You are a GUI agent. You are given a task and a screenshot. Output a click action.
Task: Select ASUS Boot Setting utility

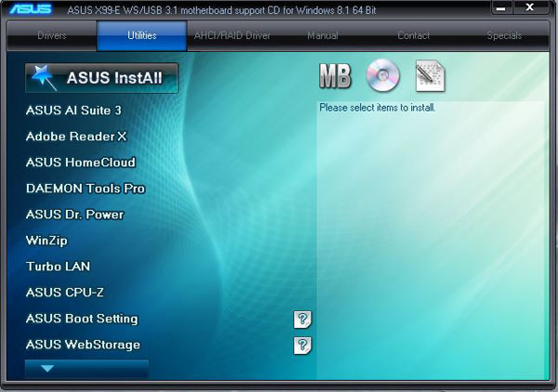click(x=82, y=319)
